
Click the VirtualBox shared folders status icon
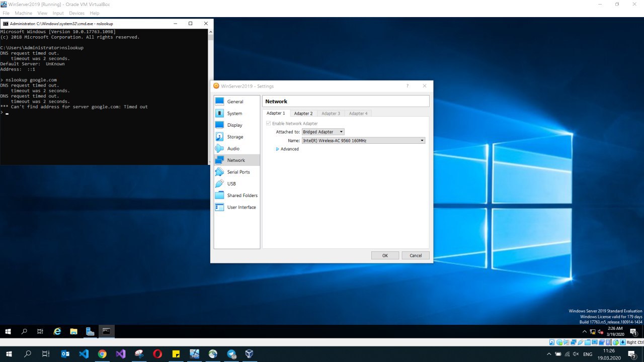pos(588,342)
